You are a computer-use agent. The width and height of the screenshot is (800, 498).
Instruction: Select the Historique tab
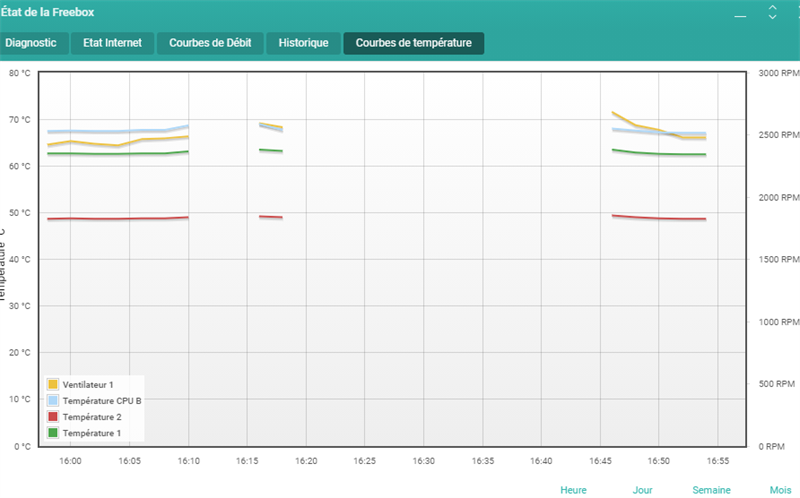[x=303, y=43]
